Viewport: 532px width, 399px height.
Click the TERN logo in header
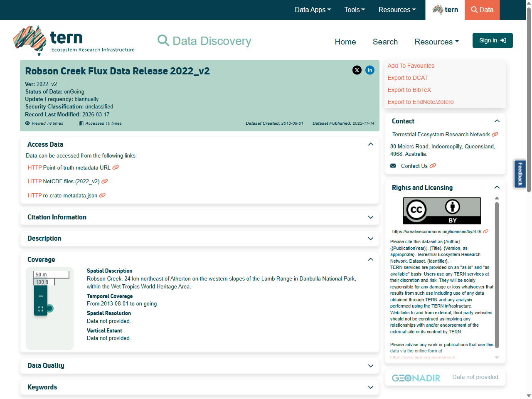tap(74, 41)
